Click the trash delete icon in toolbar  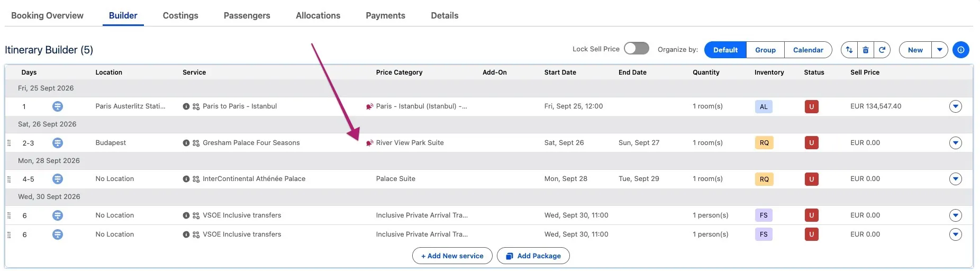point(866,50)
